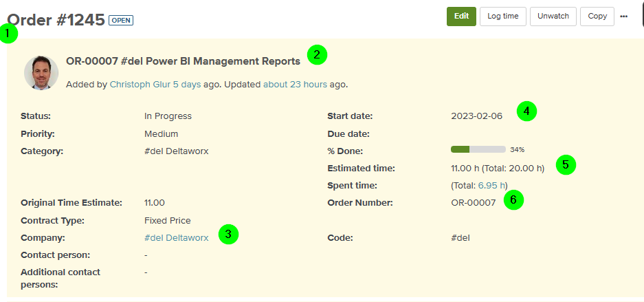Click the green Edit button
The width and height of the screenshot is (644, 302).
point(462,17)
